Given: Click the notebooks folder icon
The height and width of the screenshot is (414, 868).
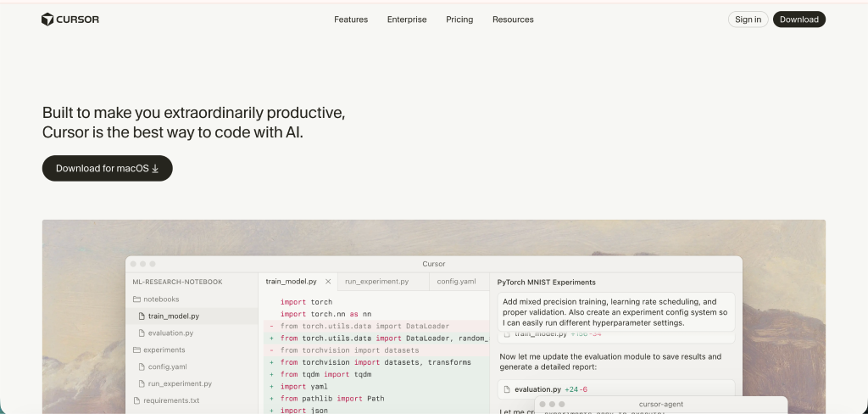Looking at the screenshot, I should click(136, 299).
